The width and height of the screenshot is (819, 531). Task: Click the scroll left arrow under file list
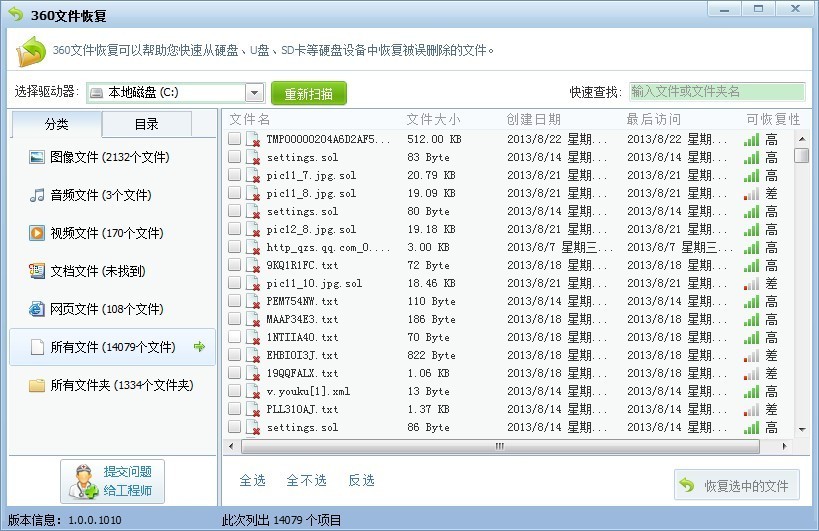click(231, 446)
